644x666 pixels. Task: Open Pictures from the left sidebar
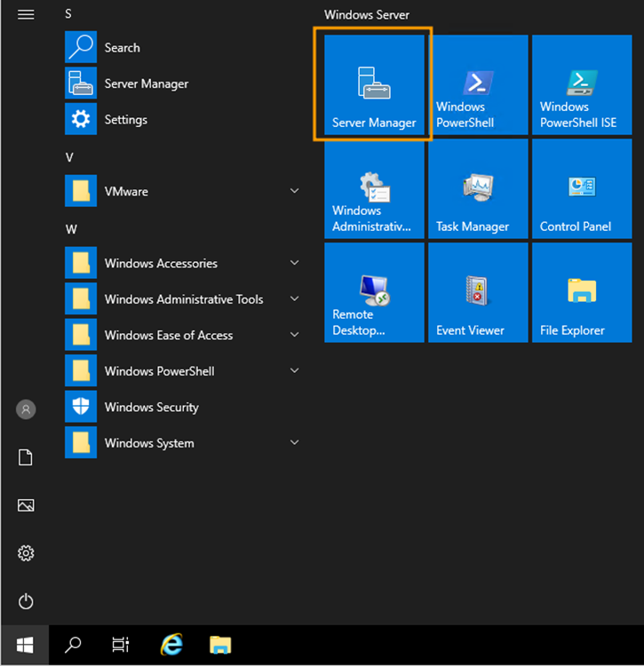26,505
